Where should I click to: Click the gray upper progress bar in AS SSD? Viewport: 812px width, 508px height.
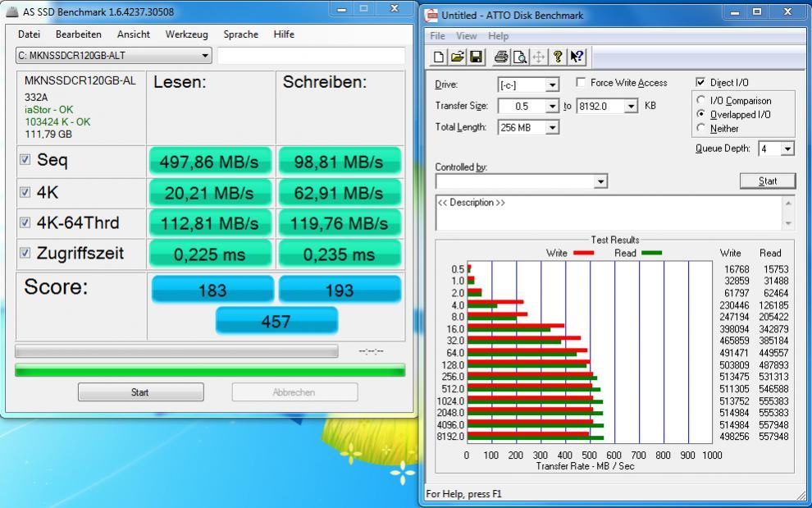(176, 351)
